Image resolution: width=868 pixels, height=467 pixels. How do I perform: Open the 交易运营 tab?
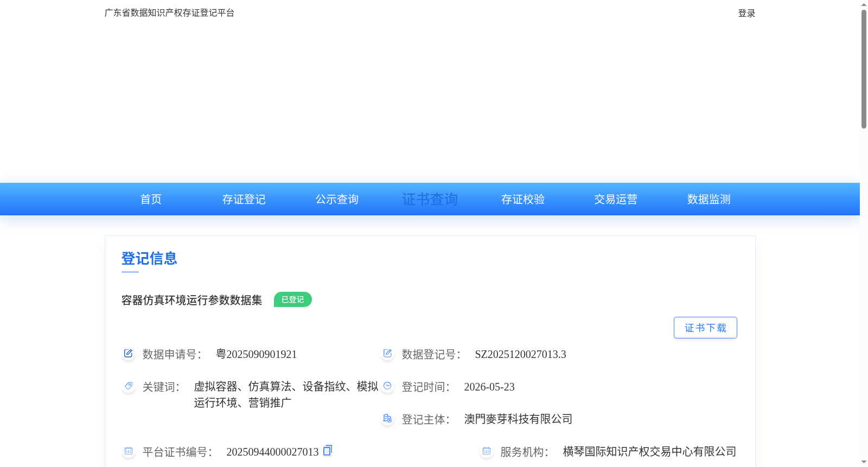pos(616,199)
